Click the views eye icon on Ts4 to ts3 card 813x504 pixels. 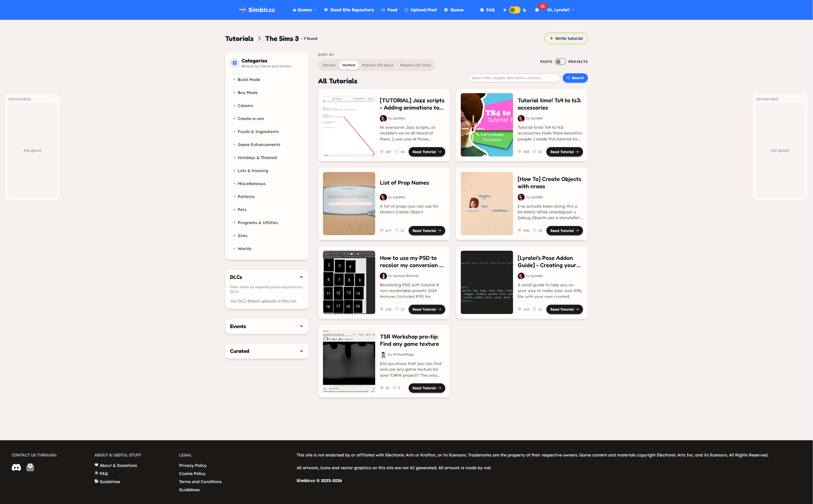[x=519, y=152]
